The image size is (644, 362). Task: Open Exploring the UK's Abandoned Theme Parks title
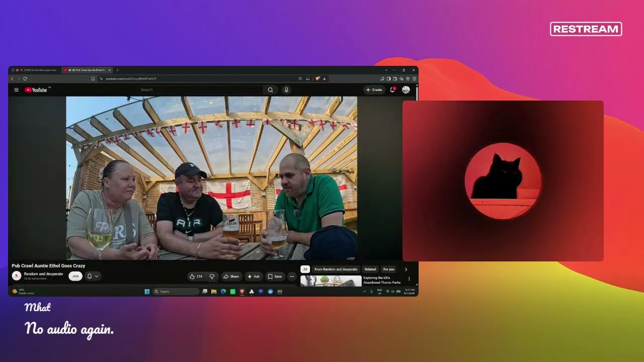pos(382,280)
